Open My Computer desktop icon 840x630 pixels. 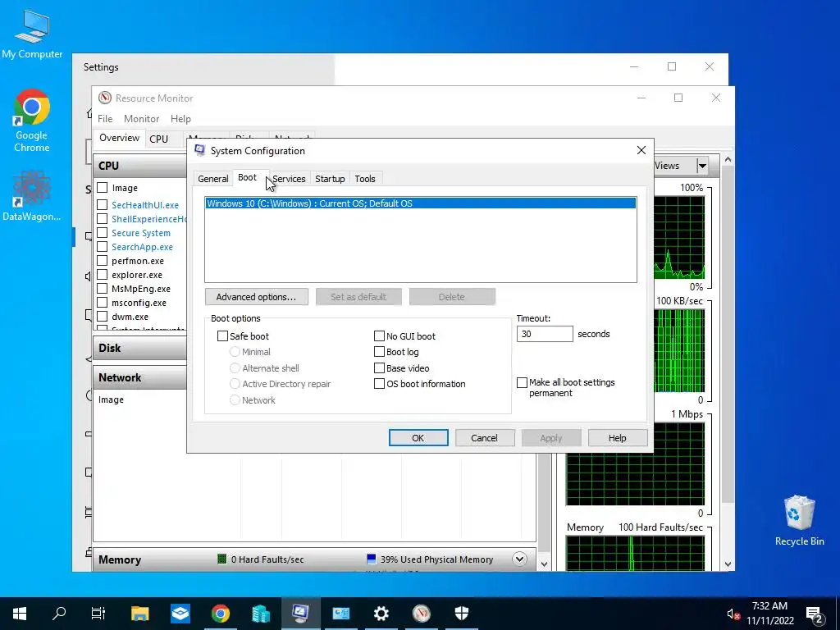(x=32, y=33)
